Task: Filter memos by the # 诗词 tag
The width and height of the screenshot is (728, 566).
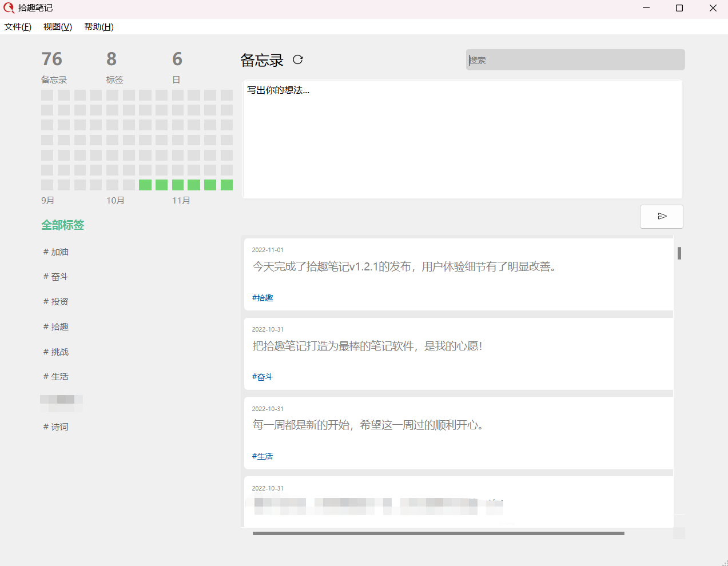Action: (x=56, y=427)
